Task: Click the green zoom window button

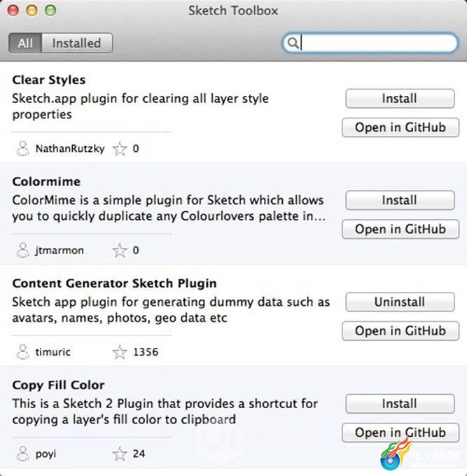Action: [50, 10]
